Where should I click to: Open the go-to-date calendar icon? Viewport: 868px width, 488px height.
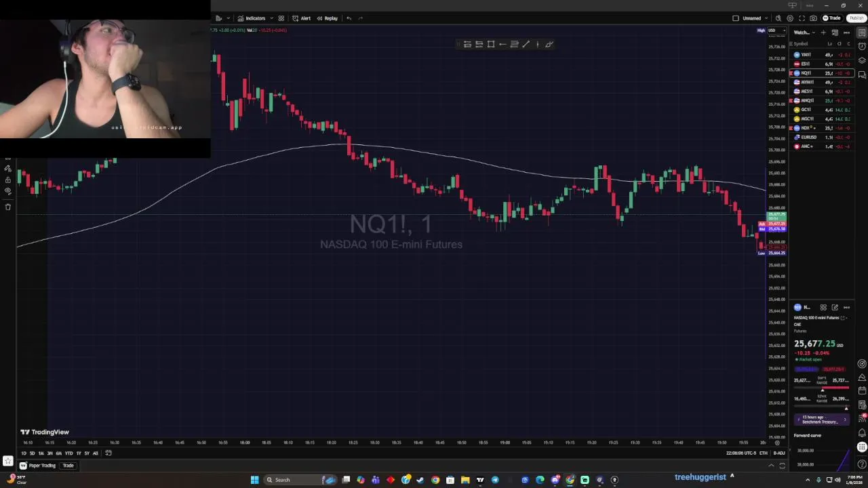tap(108, 453)
